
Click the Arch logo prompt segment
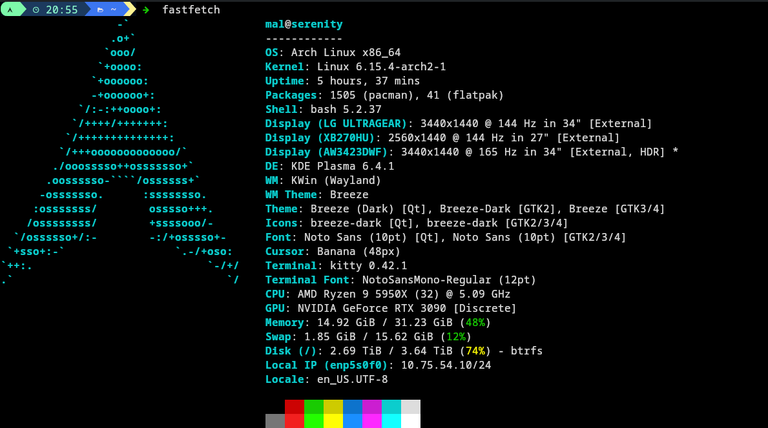(x=11, y=9)
